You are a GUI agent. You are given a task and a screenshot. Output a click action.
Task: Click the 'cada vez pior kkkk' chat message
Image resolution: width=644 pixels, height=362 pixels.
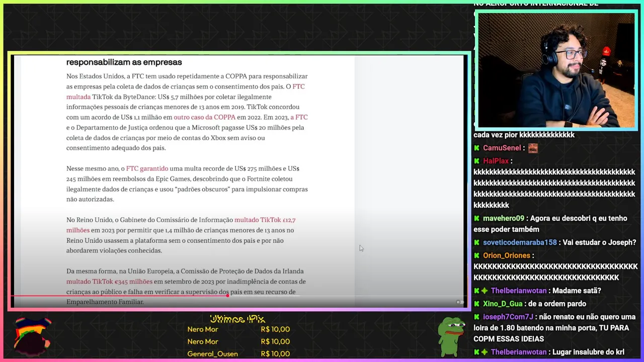[x=524, y=135]
